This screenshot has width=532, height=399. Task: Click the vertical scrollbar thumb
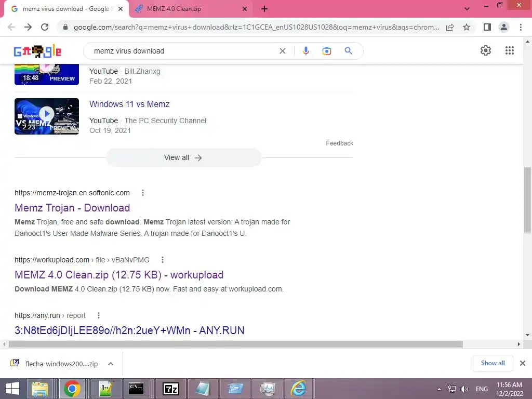tap(528, 200)
